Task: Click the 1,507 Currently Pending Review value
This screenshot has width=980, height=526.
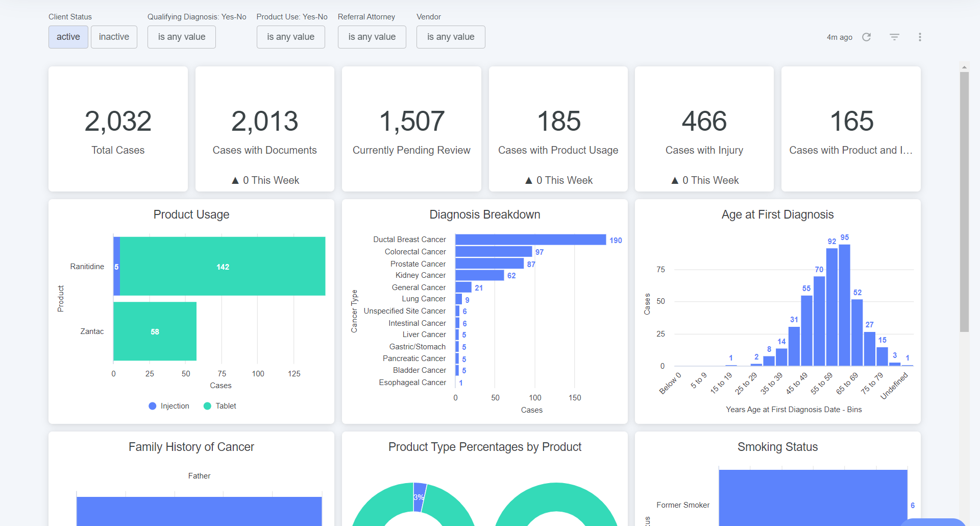Action: 411,122
